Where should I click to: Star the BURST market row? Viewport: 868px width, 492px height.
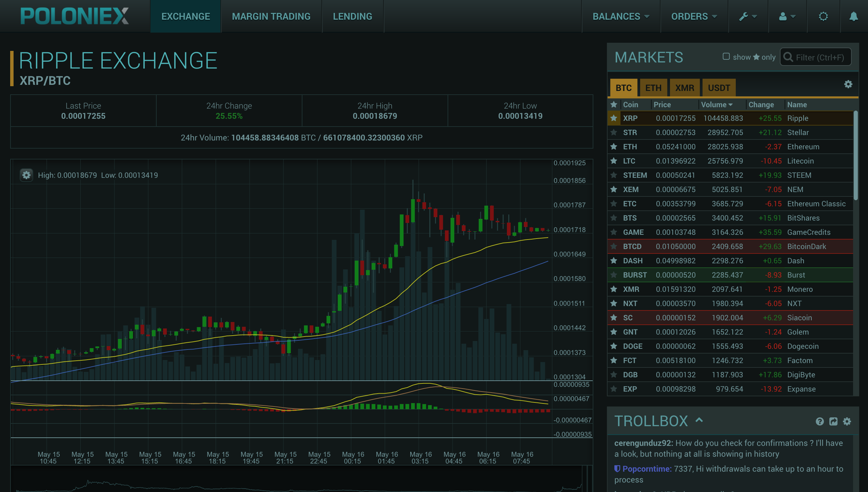click(x=614, y=275)
